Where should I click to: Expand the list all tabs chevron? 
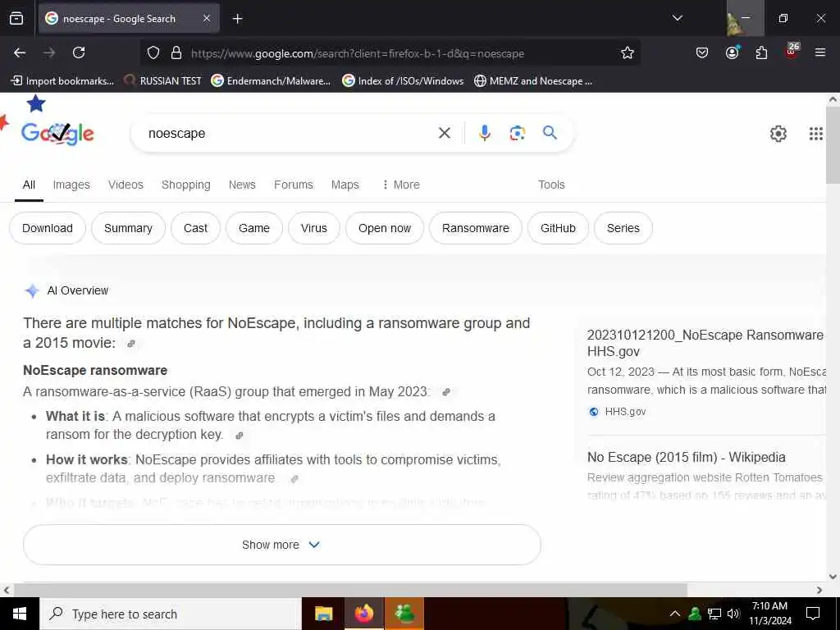pos(677,18)
